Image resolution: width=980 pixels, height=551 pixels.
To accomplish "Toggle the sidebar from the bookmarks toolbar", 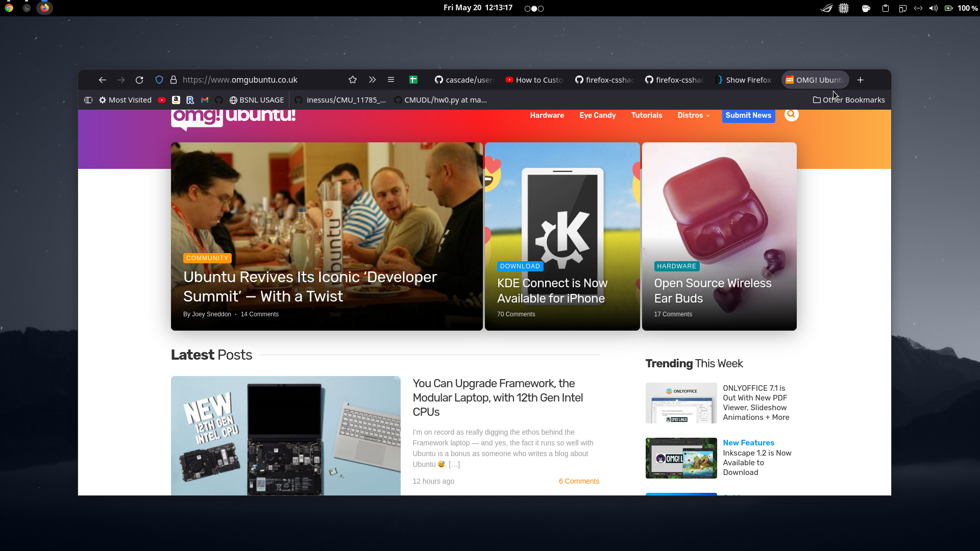I will [x=88, y=100].
